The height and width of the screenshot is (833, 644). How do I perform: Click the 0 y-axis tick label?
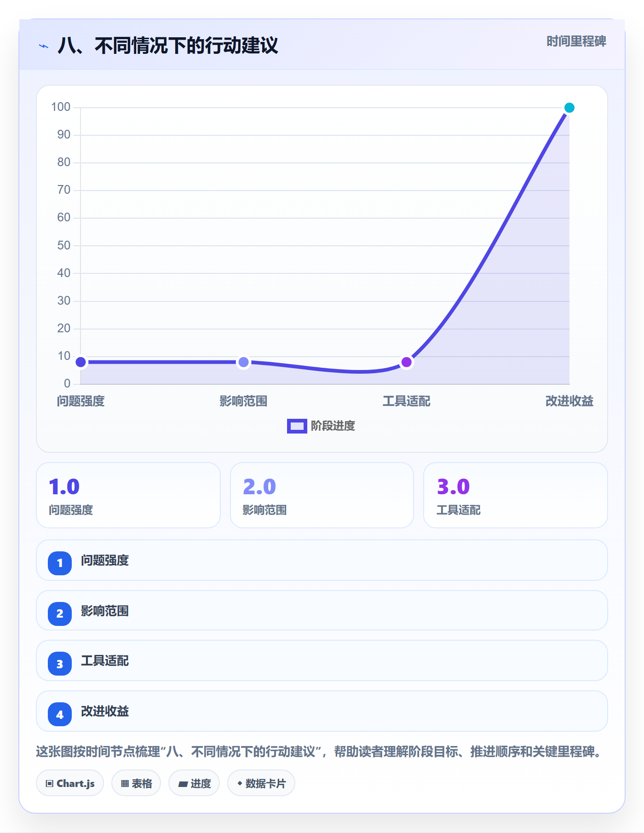click(x=67, y=383)
